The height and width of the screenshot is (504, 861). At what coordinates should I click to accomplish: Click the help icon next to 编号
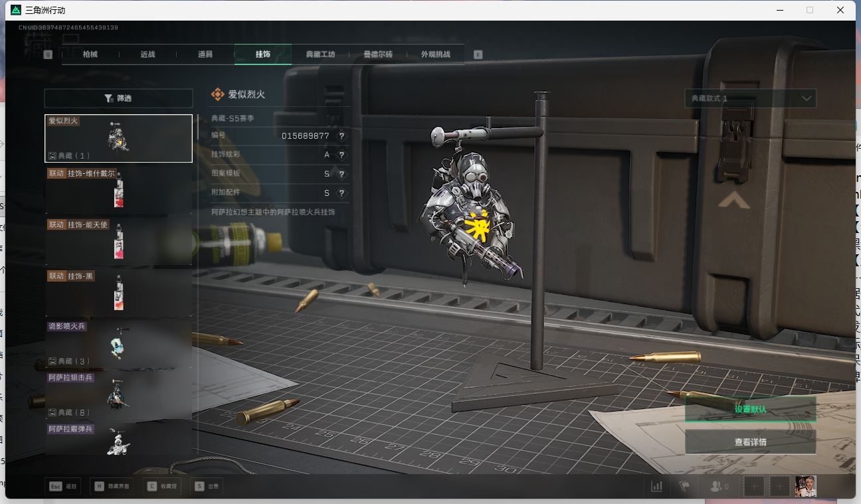click(341, 136)
